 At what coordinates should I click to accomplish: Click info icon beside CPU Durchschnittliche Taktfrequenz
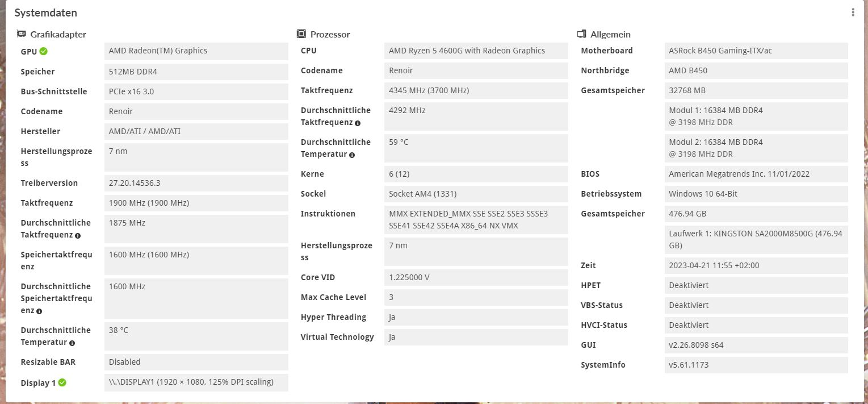(x=358, y=123)
